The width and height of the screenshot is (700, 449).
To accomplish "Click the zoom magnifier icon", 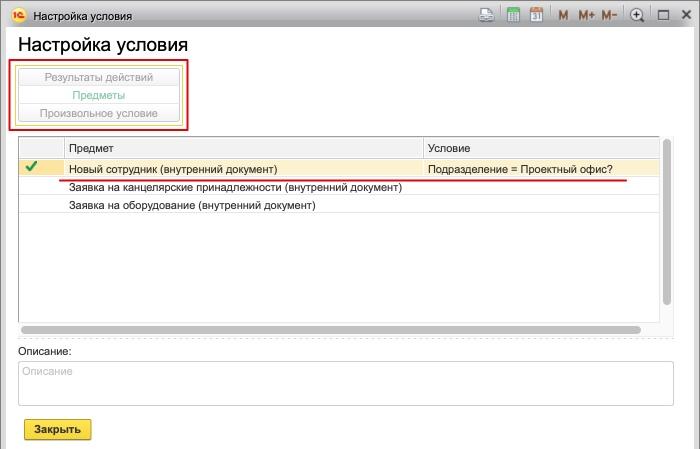I will (637, 15).
